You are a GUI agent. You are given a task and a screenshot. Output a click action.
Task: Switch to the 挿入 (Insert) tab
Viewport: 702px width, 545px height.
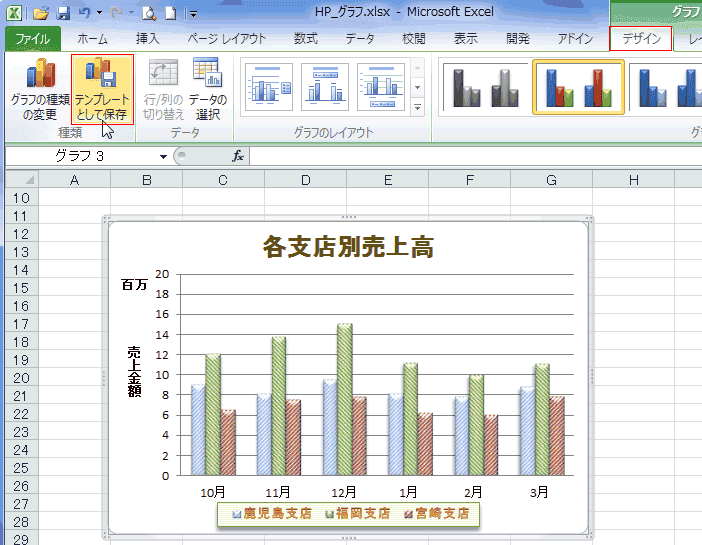click(147, 39)
